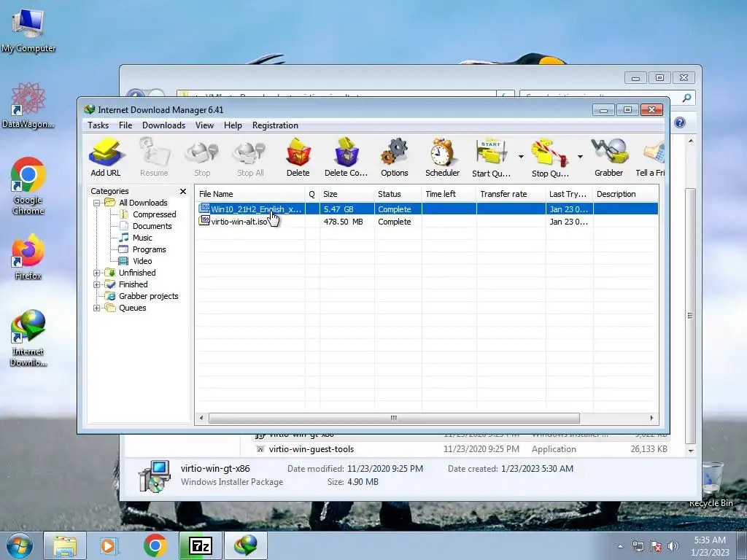The height and width of the screenshot is (560, 747).
Task: Click the Delete toolbar icon
Action: 298,157
